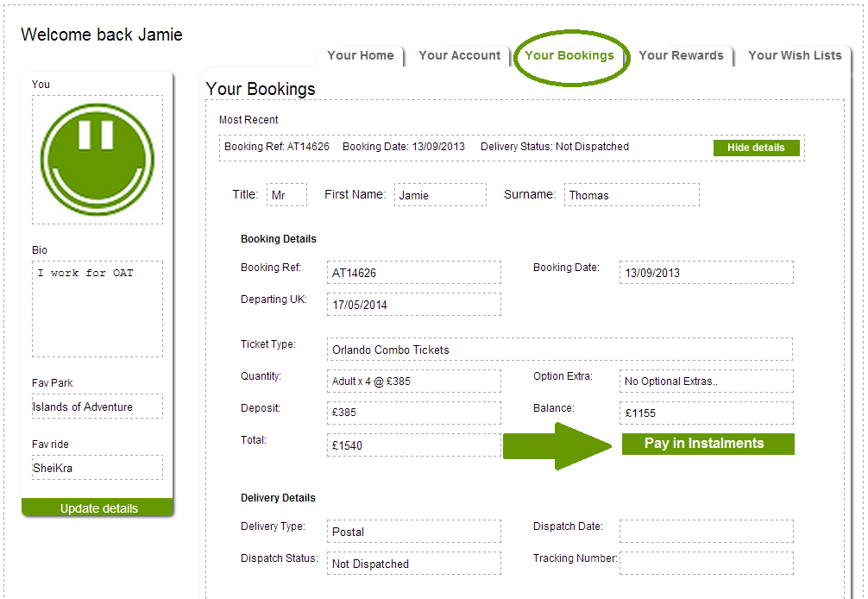Open the Your Wish Lists tab
The image size is (868, 599).
[795, 55]
